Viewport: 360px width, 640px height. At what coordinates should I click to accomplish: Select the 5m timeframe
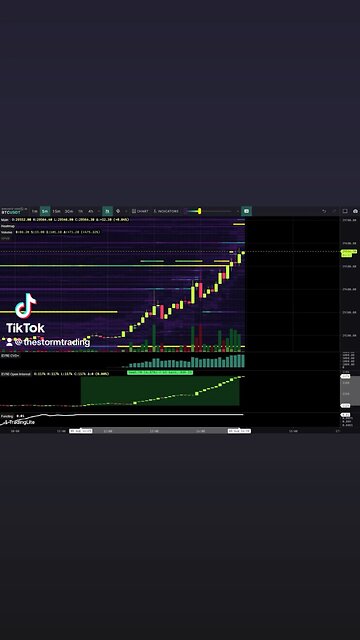point(45,211)
